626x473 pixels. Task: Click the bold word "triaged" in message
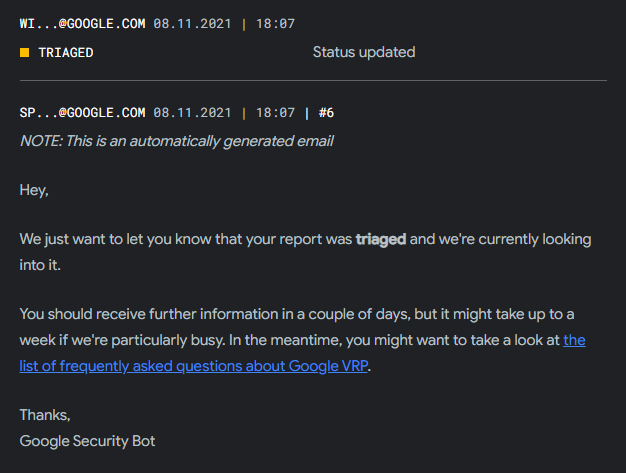[x=380, y=240]
